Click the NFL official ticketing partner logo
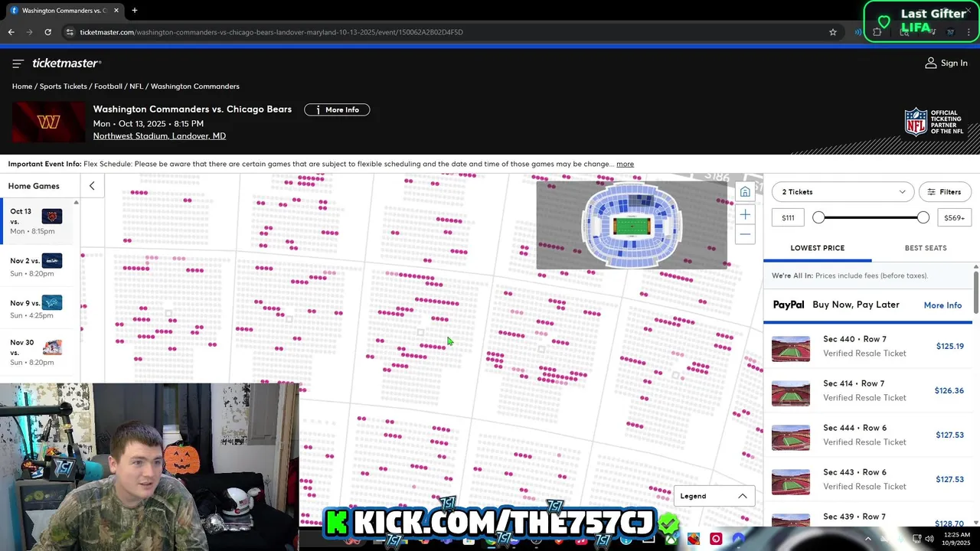Viewport: 980px width, 551px height. point(934,122)
